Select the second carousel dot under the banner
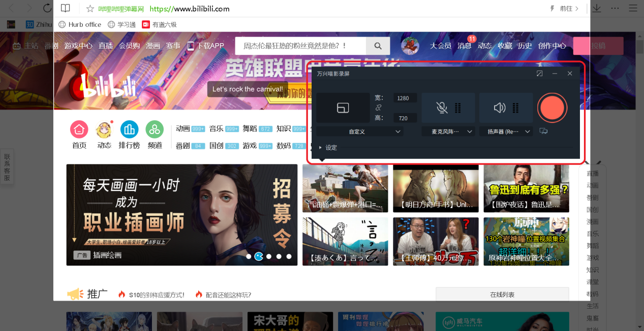The height and width of the screenshot is (331, 644). (x=260, y=257)
